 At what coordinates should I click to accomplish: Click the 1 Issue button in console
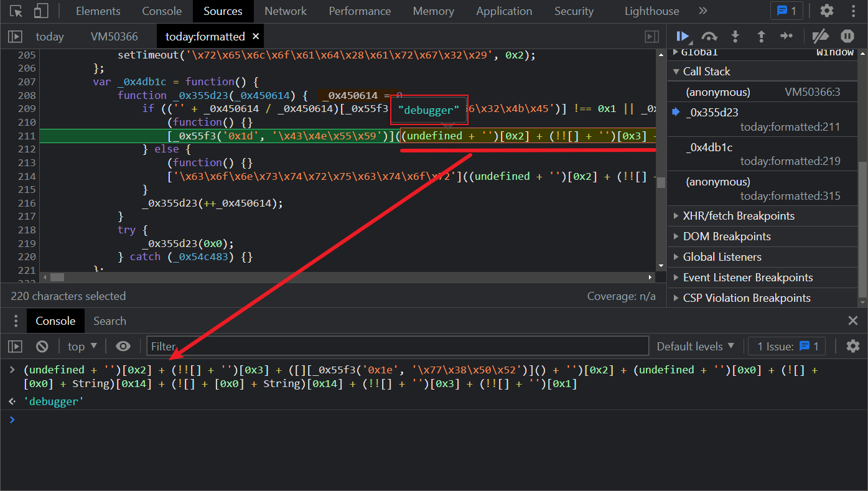788,346
